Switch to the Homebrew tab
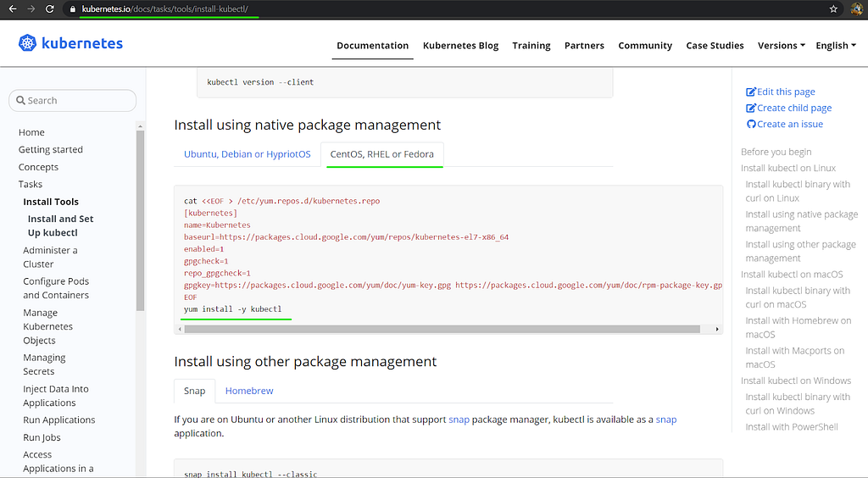Screen dimensions: 868x478 coord(249,391)
